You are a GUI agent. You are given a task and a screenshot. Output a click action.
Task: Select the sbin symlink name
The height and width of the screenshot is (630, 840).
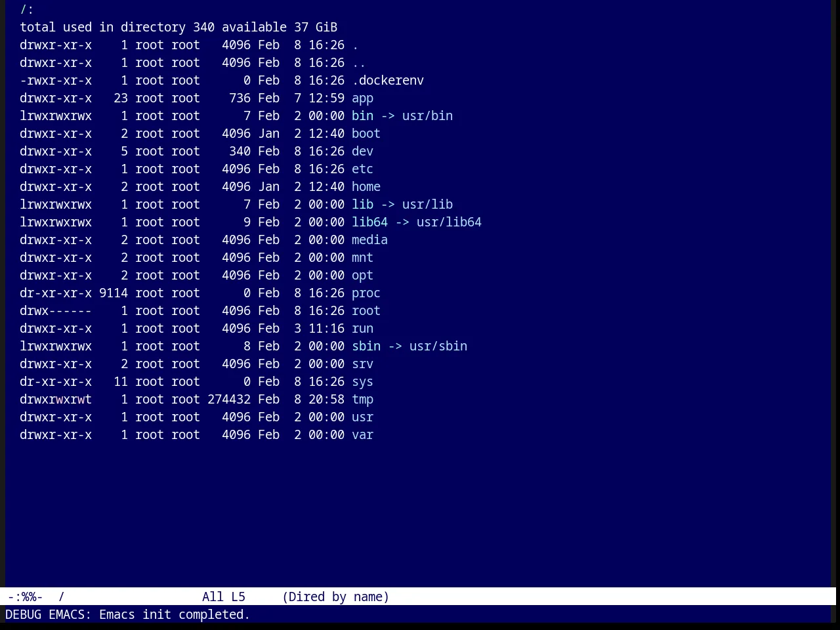(366, 346)
